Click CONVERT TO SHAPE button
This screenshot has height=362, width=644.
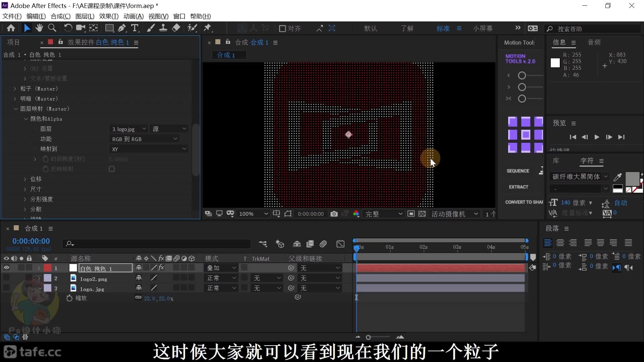(x=524, y=202)
